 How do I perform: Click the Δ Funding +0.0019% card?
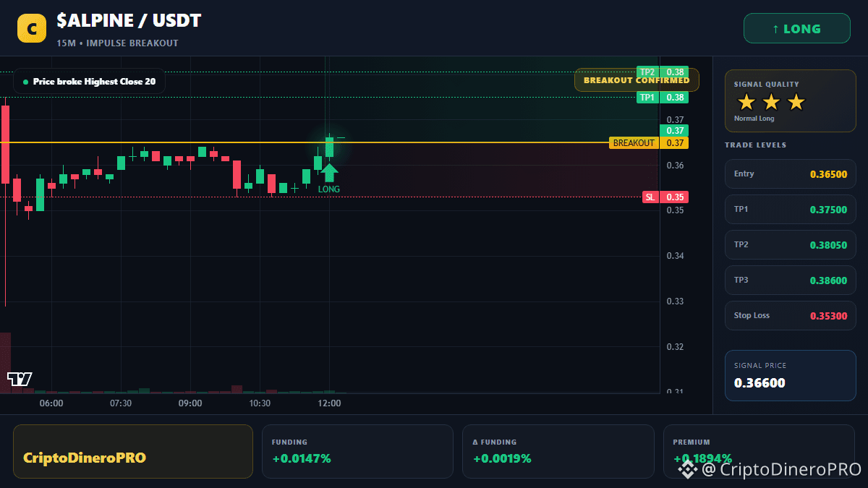pyautogui.click(x=558, y=451)
